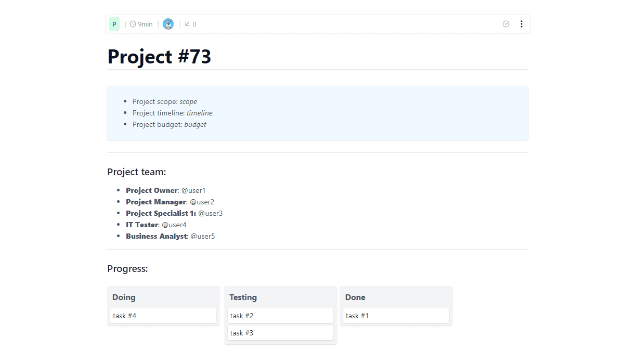This screenshot has height=364, width=624.
Task: Click the italic budget placeholder text
Action: point(195,124)
